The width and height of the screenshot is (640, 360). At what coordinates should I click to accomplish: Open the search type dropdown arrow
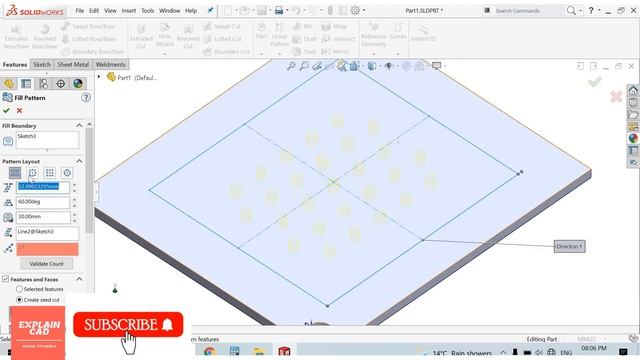580,11
